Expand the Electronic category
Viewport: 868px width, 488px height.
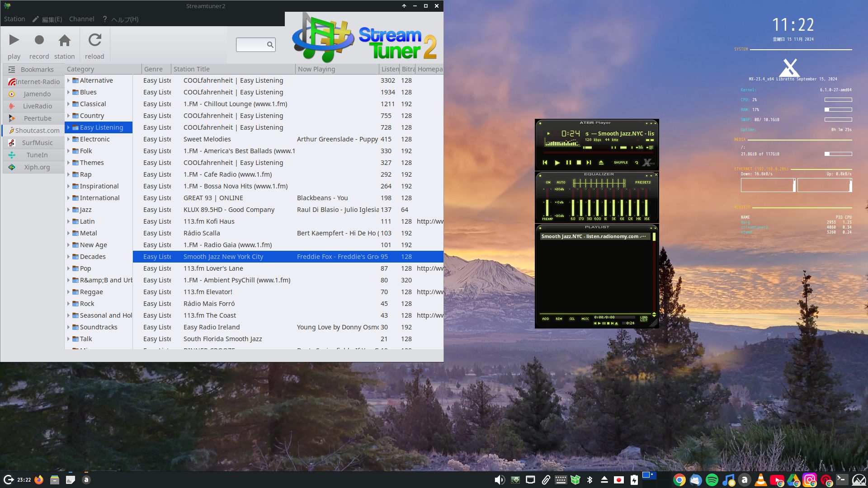click(x=69, y=139)
